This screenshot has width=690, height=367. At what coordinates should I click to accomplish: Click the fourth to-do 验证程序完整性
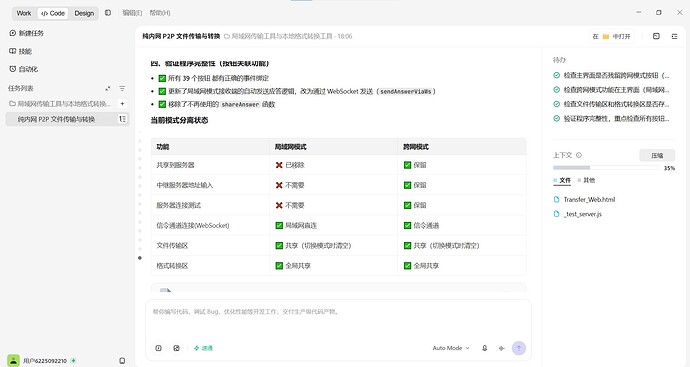[x=611, y=118]
